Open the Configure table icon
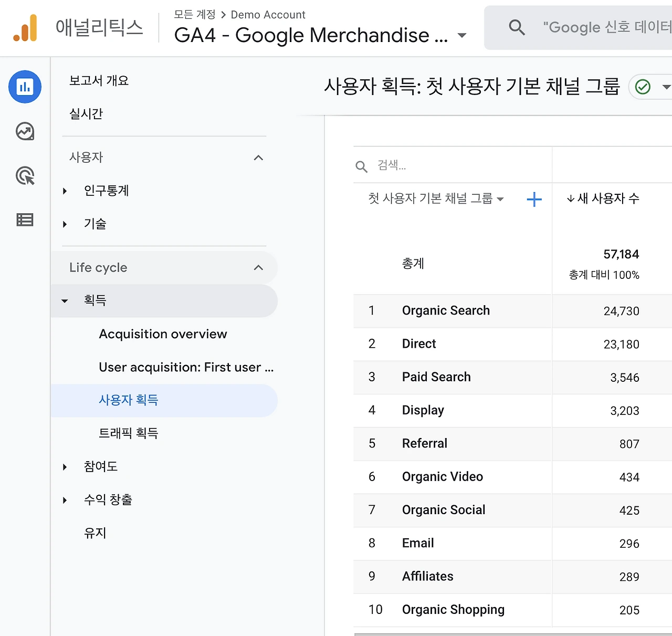672x636 pixels. point(25,220)
